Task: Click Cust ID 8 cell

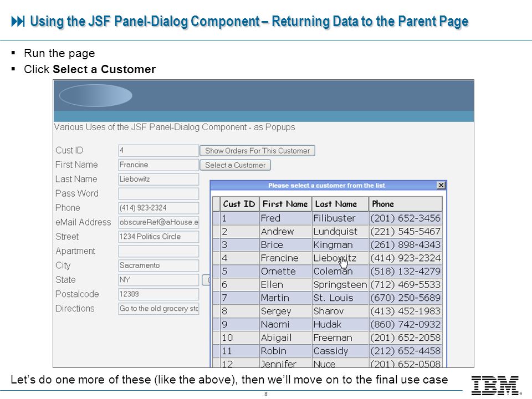Action: [239, 311]
